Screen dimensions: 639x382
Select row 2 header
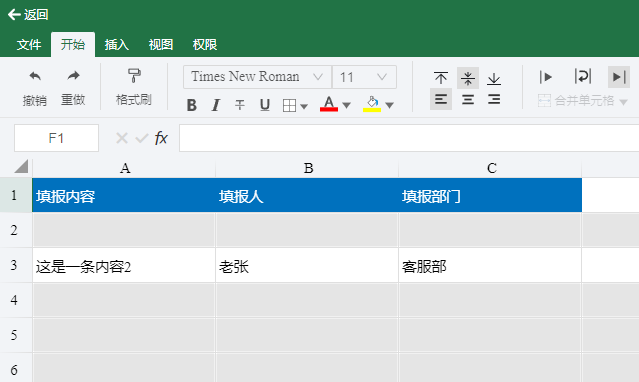[x=16, y=230]
